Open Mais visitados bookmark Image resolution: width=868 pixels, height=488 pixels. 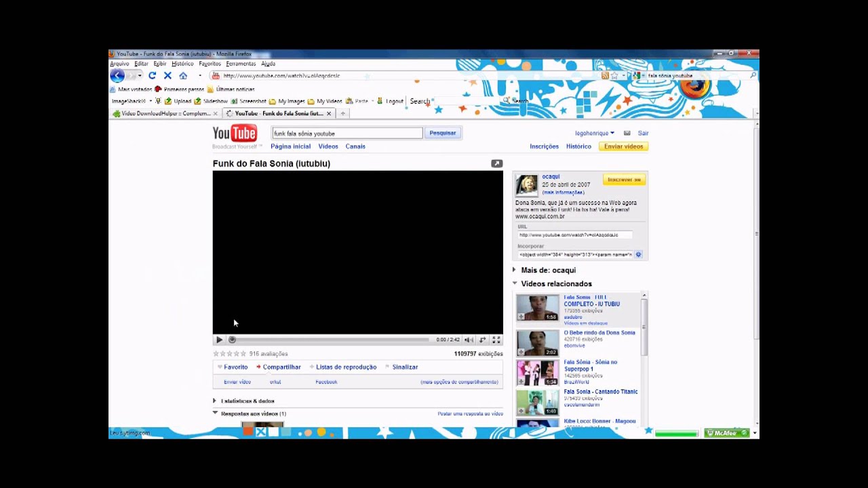point(131,89)
